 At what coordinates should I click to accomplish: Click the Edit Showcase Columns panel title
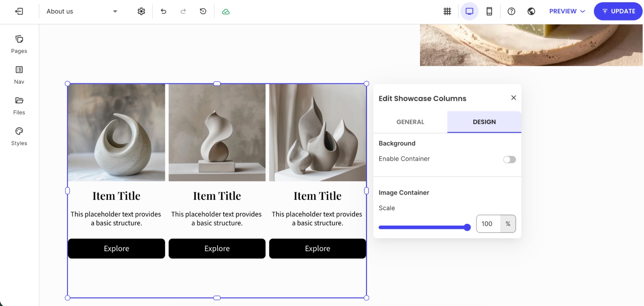tap(422, 98)
